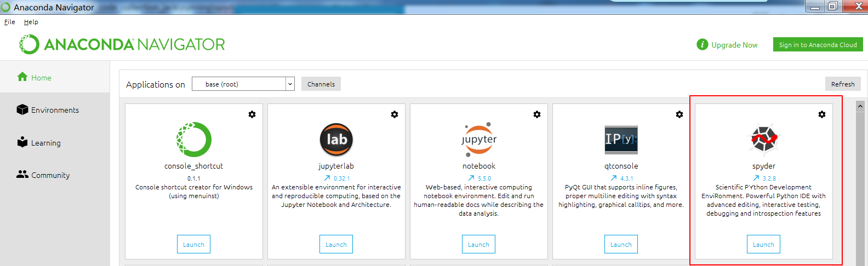The height and width of the screenshot is (266, 868).
Task: Open settings gear for console_shortcut
Action: [252, 114]
